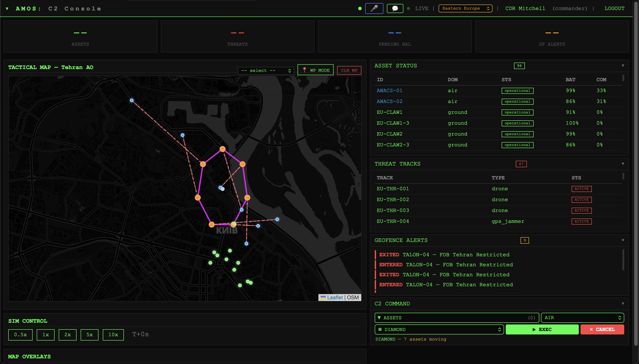Click ACTIVE badge for EU-THR-001
The image size is (639, 364).
pyautogui.click(x=581, y=189)
